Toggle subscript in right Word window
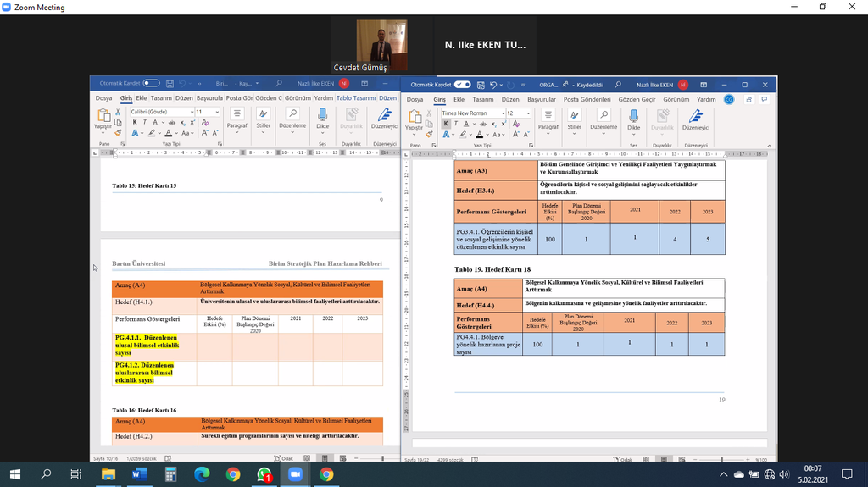The height and width of the screenshot is (487, 868). click(x=494, y=124)
